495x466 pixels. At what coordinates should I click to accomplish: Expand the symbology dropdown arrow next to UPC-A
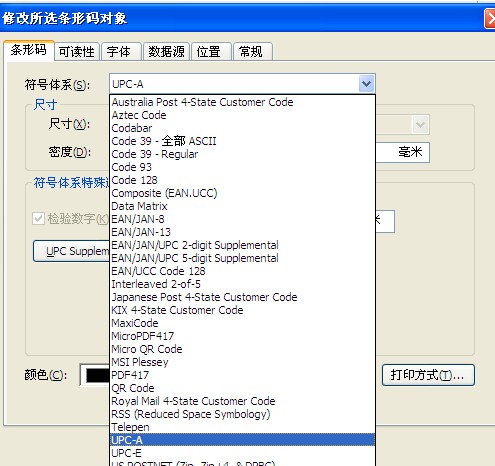tap(367, 84)
